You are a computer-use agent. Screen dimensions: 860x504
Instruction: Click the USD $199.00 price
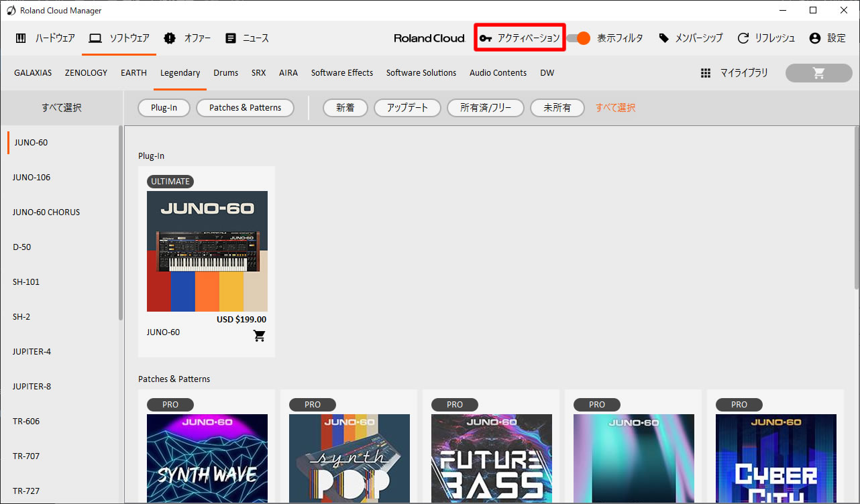tap(241, 320)
